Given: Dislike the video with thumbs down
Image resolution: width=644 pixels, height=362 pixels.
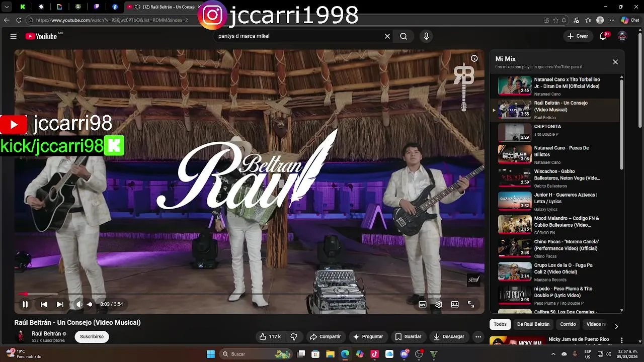Looking at the screenshot, I should click(294, 337).
